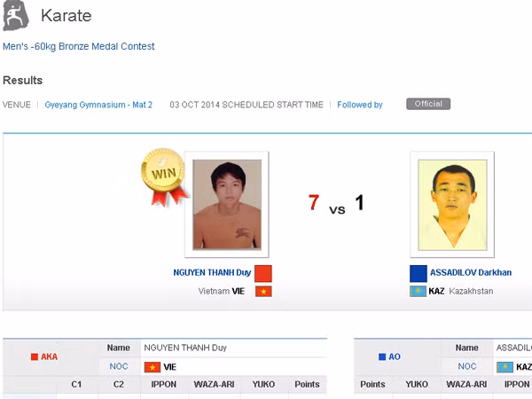
Task: Click Assadilov Darkhan's athlete photo
Action: [452, 205]
